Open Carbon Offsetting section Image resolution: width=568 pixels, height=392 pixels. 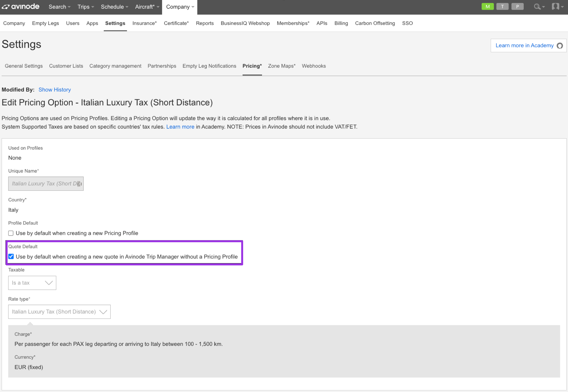point(375,23)
